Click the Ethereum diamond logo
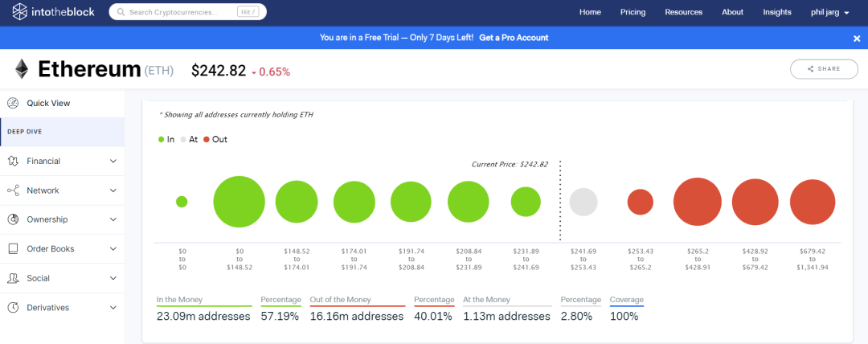This screenshot has width=868, height=344. (x=22, y=69)
